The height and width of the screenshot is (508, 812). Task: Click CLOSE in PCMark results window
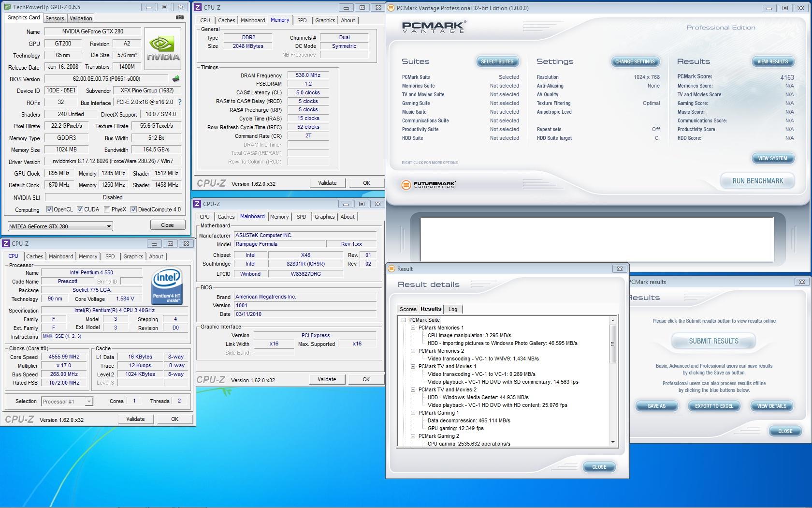point(785,431)
